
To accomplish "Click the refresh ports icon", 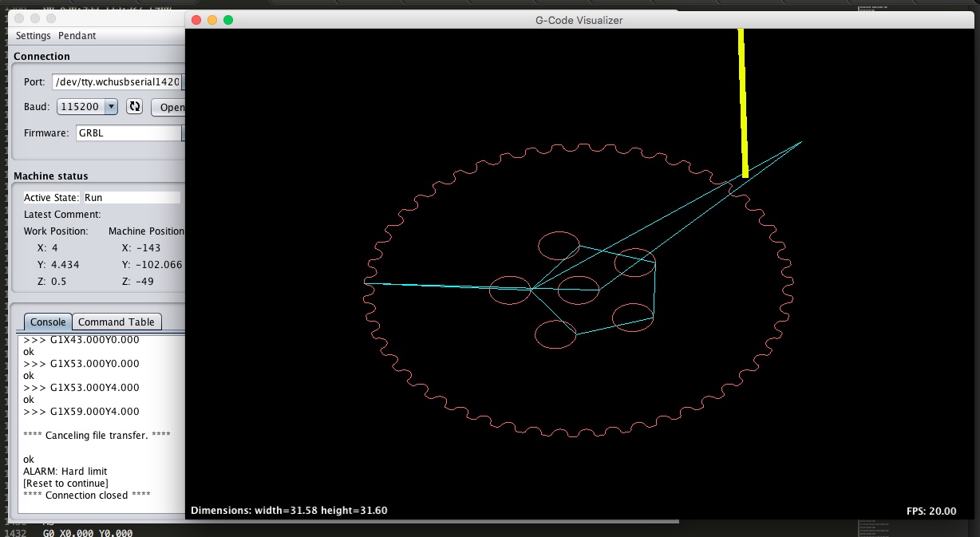I will [x=134, y=106].
